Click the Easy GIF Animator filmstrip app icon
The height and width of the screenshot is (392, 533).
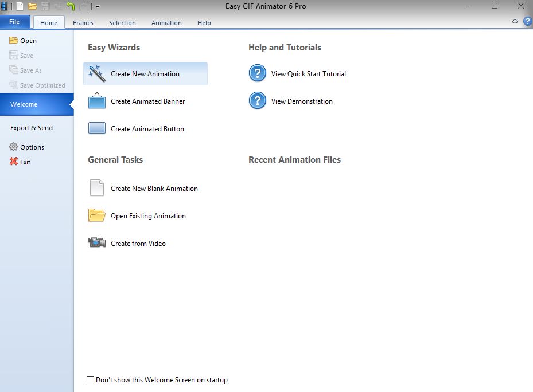[x=3, y=6]
